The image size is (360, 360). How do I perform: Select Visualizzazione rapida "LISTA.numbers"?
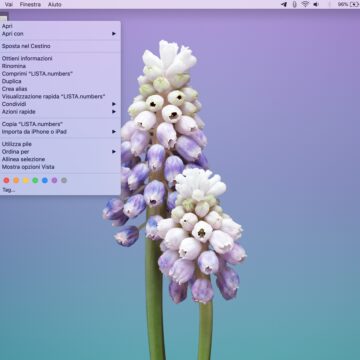(60, 97)
